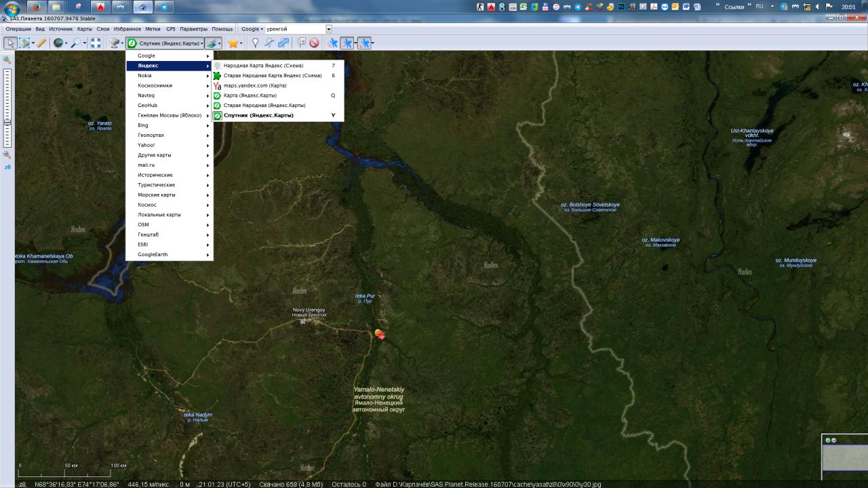Expand the Генштаб maps submenu
The width and height of the screenshot is (868, 488).
pyautogui.click(x=170, y=235)
